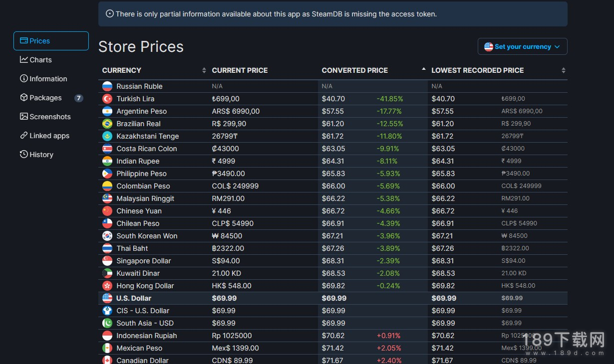Screen dimensions: 614x364
Task: Click the Brazilian Real flag icon
Action: [107, 124]
